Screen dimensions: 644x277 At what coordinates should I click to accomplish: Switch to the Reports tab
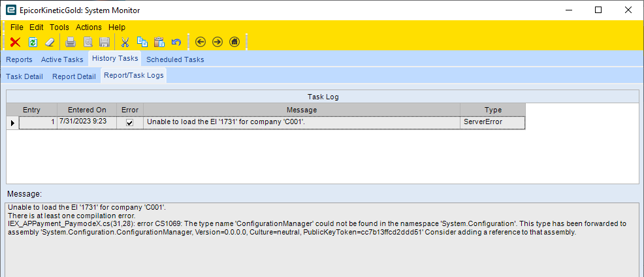point(19,59)
